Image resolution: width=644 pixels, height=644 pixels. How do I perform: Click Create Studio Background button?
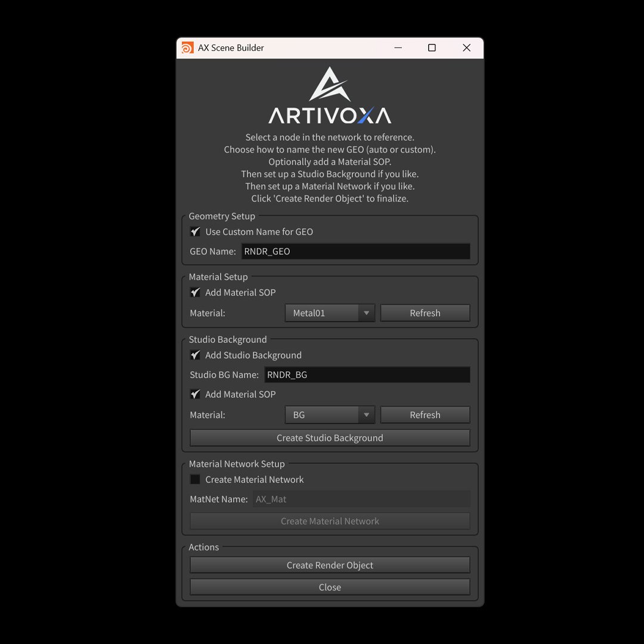(x=330, y=438)
